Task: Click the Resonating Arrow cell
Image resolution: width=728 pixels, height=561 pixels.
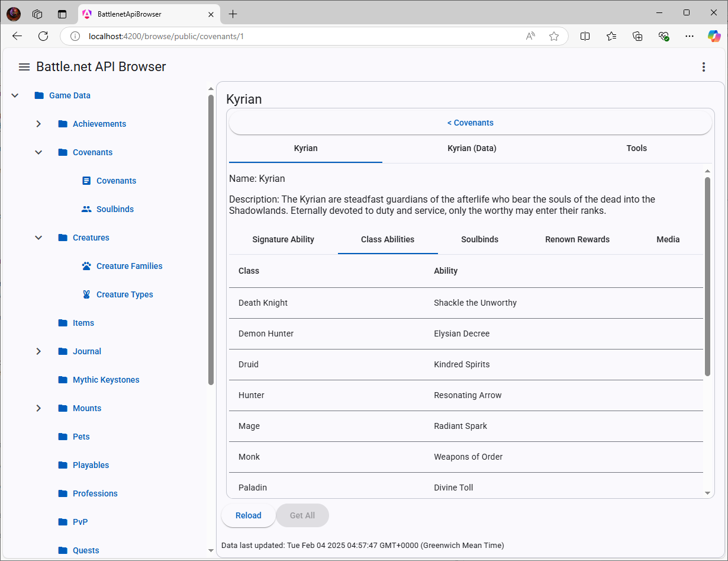Action: coord(468,395)
